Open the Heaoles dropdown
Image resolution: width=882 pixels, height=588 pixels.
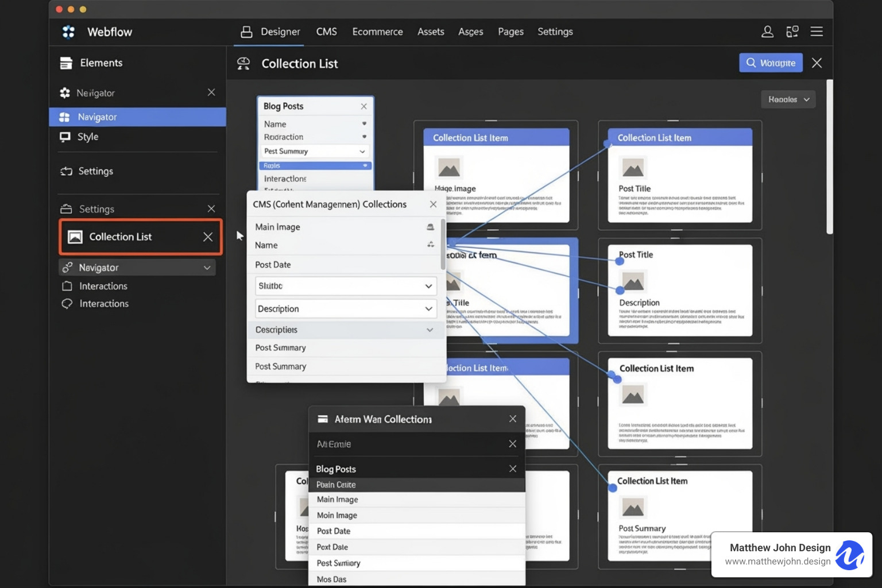pyautogui.click(x=788, y=99)
